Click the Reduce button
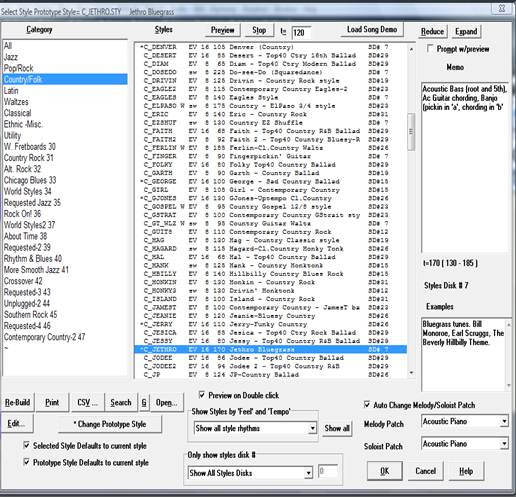Image resolution: width=516 pixels, height=497 pixels. [432, 32]
